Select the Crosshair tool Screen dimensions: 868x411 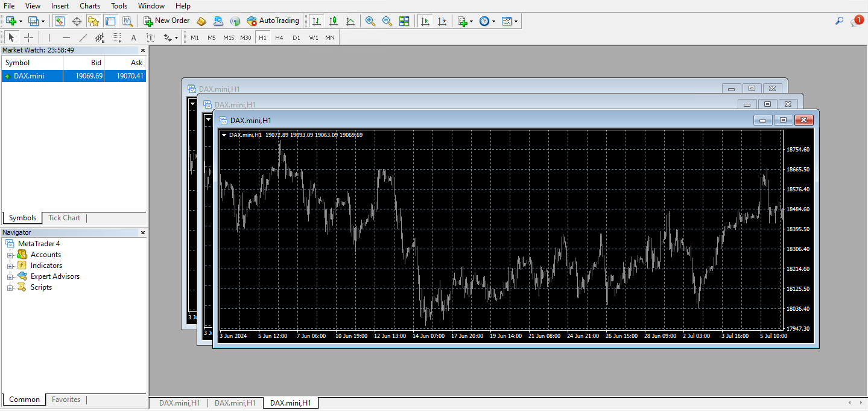click(x=29, y=37)
